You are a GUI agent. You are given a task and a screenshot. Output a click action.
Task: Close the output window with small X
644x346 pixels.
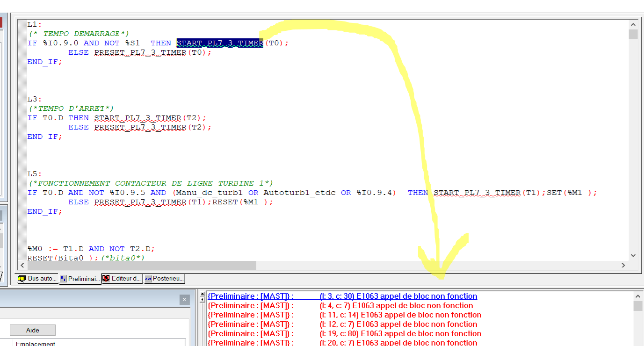click(x=202, y=294)
